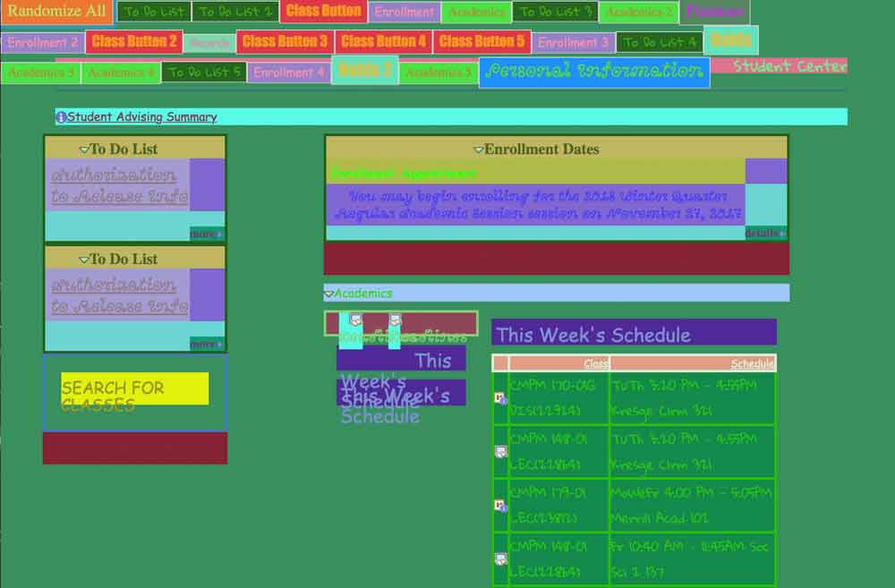The height and width of the screenshot is (588, 895).
Task: Select the To Do List 5 tab
Action: [204, 72]
